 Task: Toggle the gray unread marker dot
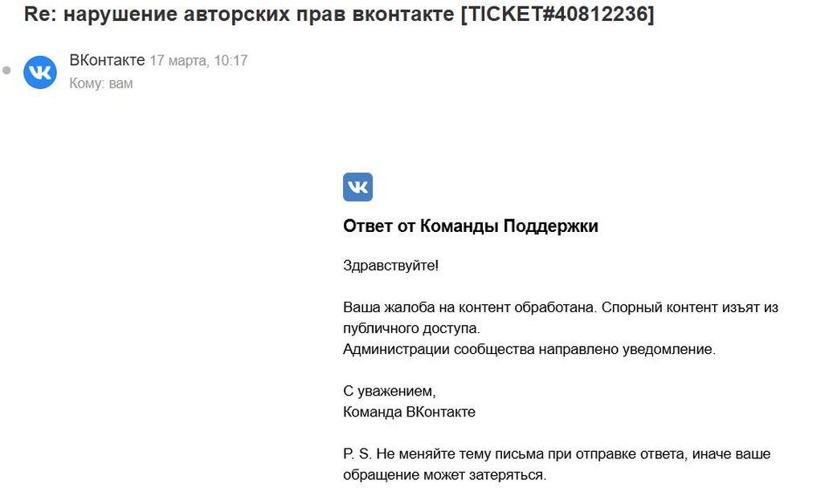[x=7, y=70]
